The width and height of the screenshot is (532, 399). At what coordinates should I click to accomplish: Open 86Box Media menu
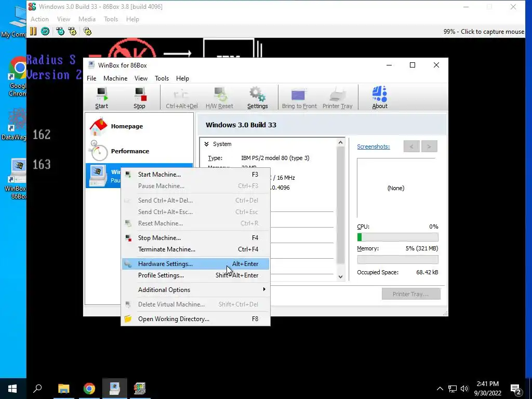coord(87,19)
